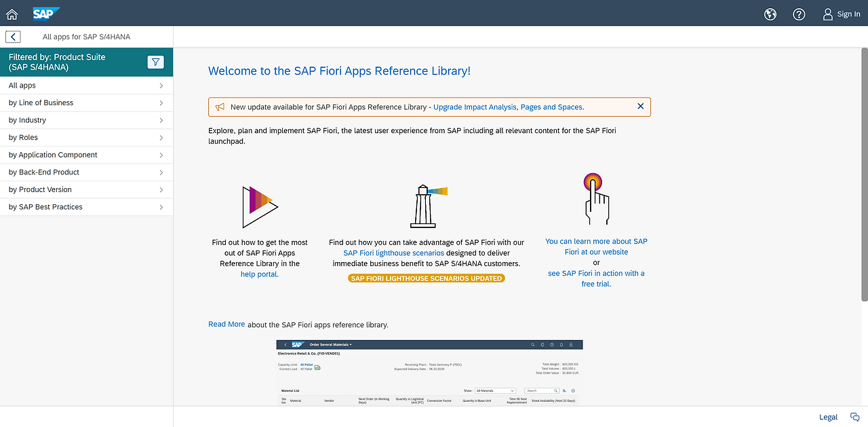Open the help question mark icon

[x=799, y=14]
